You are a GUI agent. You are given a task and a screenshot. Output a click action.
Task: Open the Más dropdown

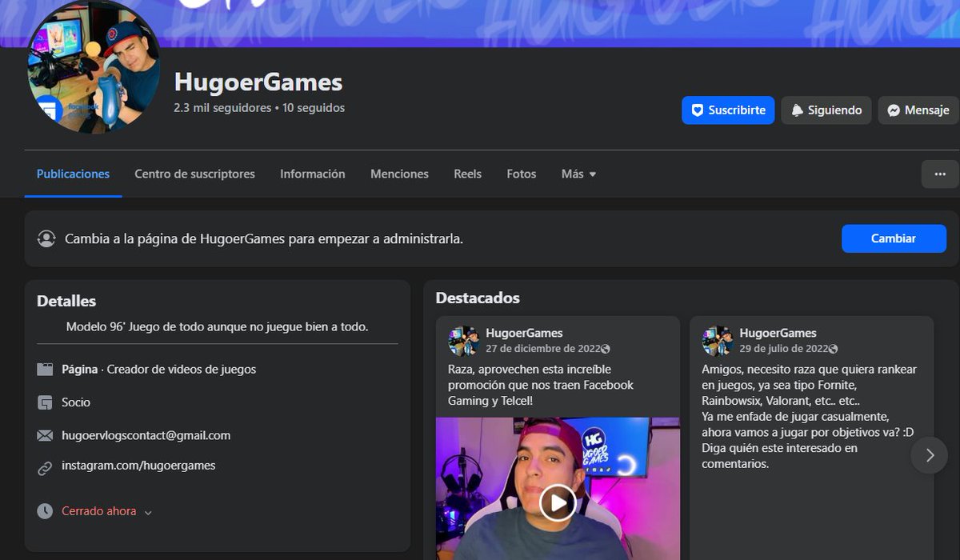tap(578, 174)
